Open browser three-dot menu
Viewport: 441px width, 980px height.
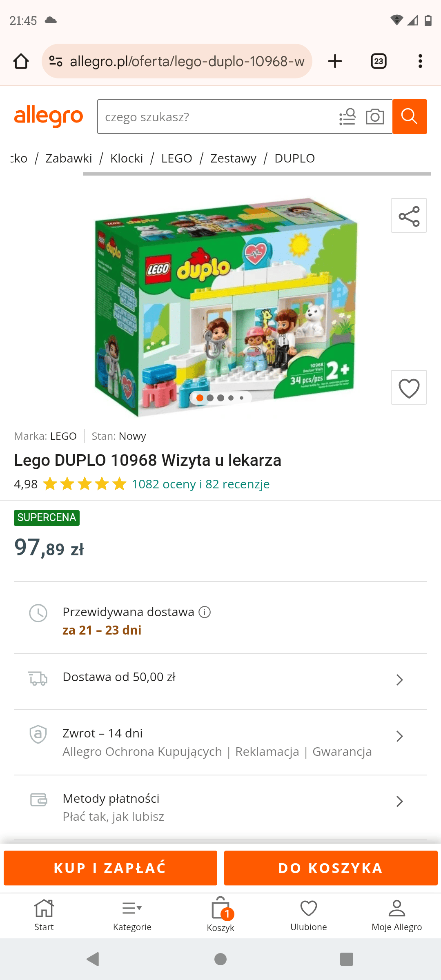pos(420,61)
